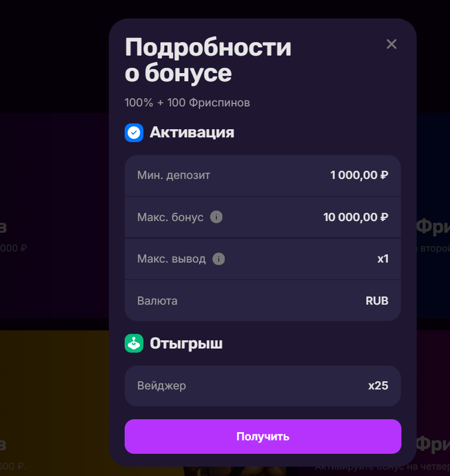Viewport: 450px width, 476px height.
Task: Click the blue checkmark Активация icon
Action: pyautogui.click(x=134, y=133)
